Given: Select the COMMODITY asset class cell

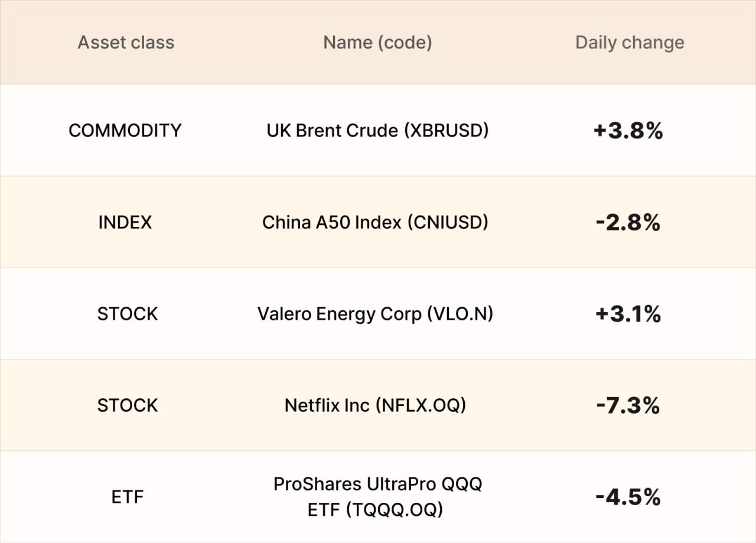Looking at the screenshot, I should pos(125,130).
